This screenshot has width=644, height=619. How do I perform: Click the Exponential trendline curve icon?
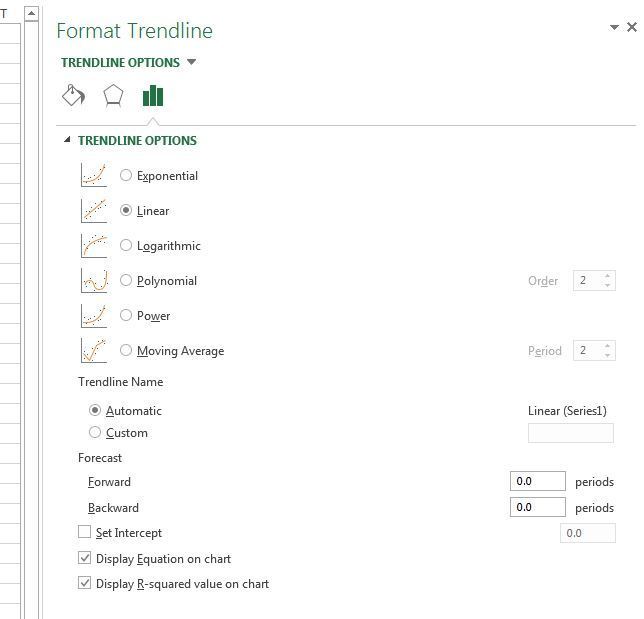click(x=93, y=175)
